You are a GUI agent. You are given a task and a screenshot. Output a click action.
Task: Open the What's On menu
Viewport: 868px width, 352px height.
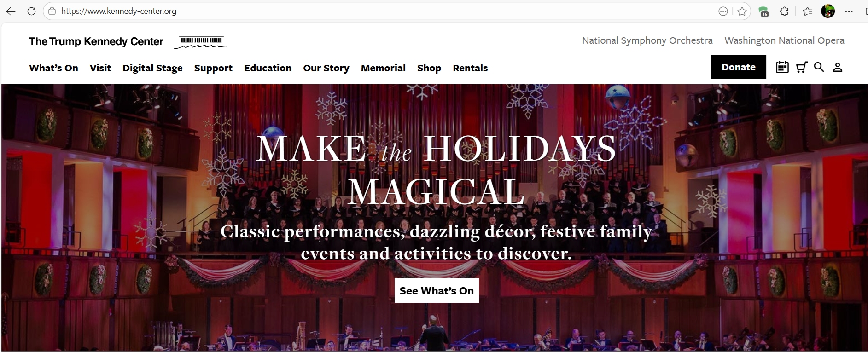[53, 68]
